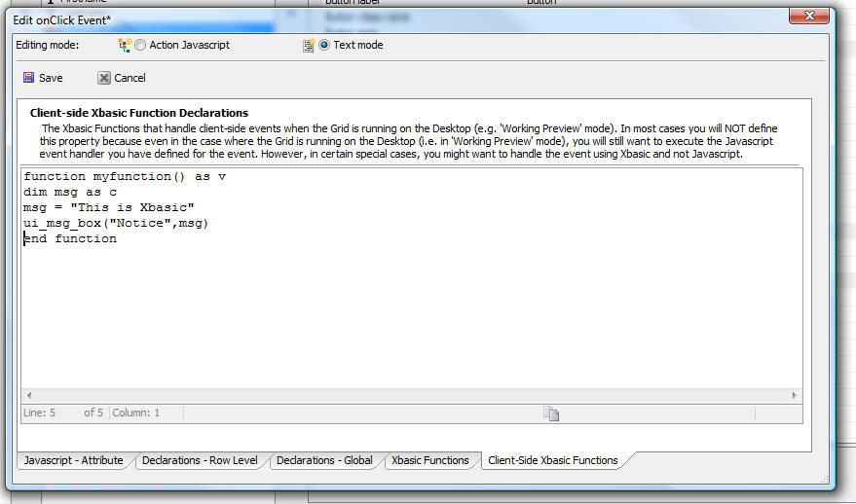The width and height of the screenshot is (856, 504).
Task: Open the Declarations - Row Level tab
Action: [x=200, y=460]
